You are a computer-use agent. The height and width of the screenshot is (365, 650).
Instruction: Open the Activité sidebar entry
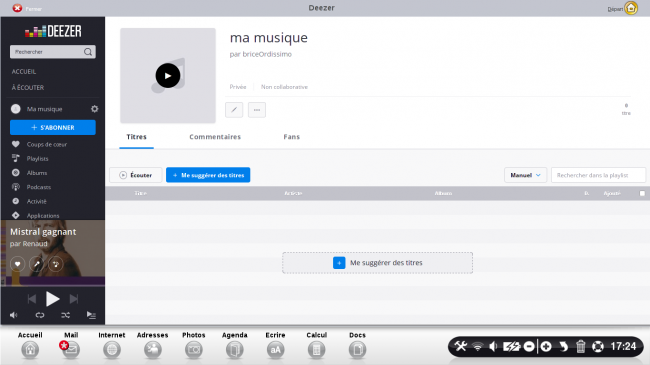tap(36, 201)
